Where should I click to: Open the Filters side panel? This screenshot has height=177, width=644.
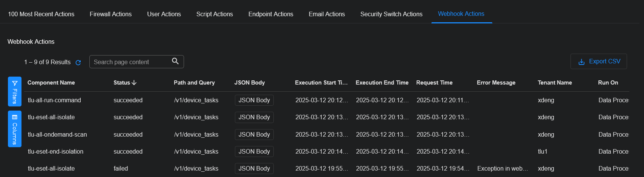tap(15, 91)
